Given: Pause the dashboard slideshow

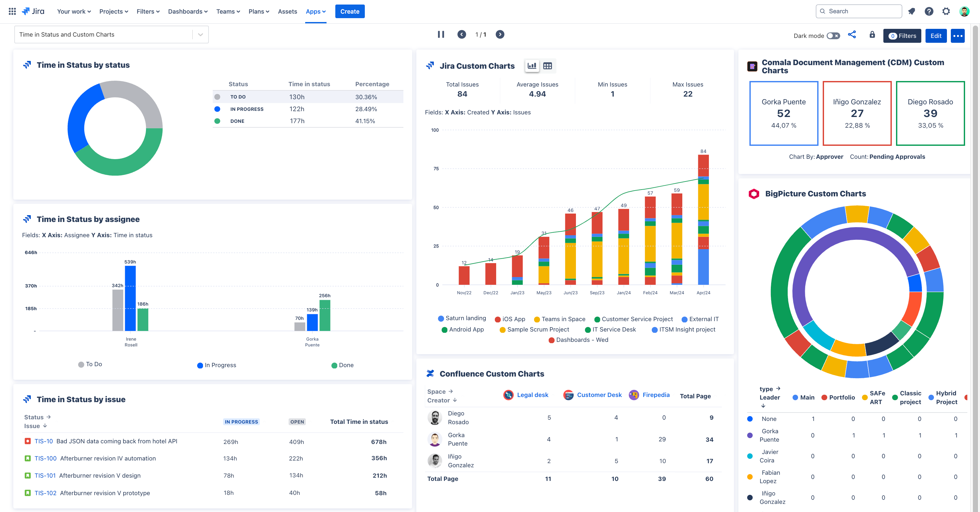Looking at the screenshot, I should click(x=441, y=35).
